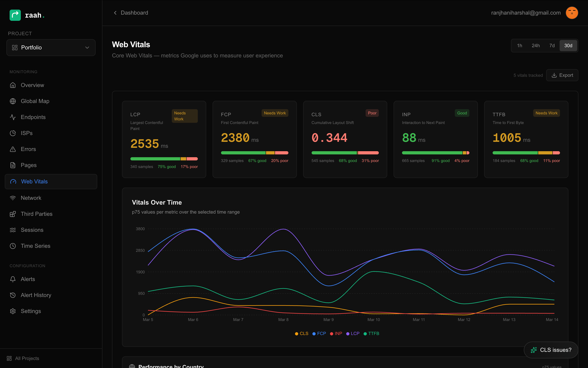Toggle the TTFB legend entry
The height and width of the screenshot is (368, 588).
371,333
